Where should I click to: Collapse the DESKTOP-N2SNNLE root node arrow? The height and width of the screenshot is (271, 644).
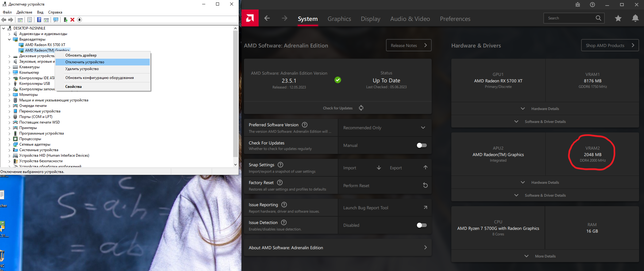[x=4, y=28]
